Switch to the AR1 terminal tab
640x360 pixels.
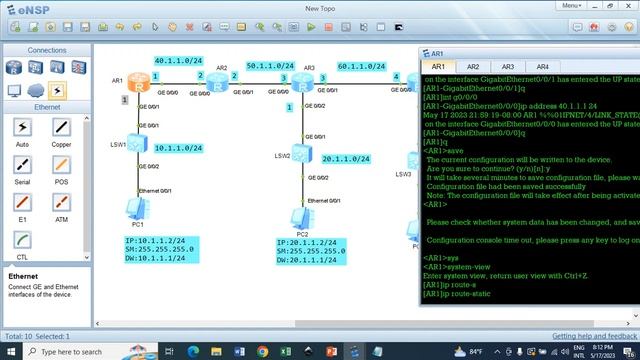click(x=438, y=67)
